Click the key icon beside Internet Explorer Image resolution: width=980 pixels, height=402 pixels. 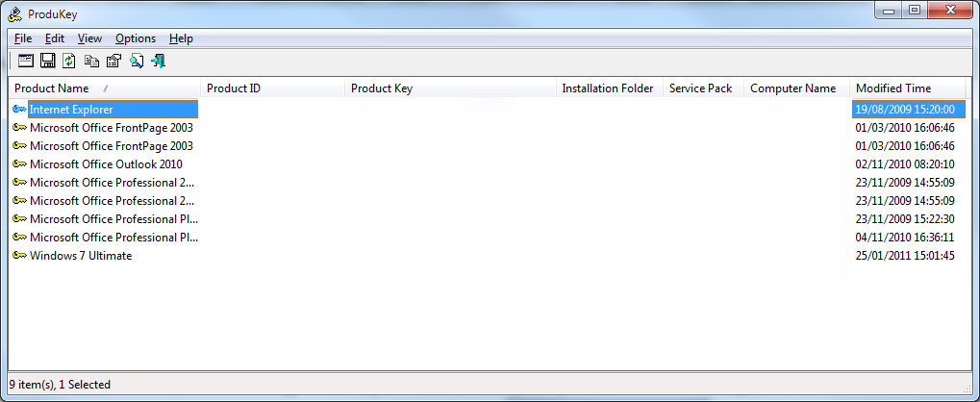click(19, 110)
